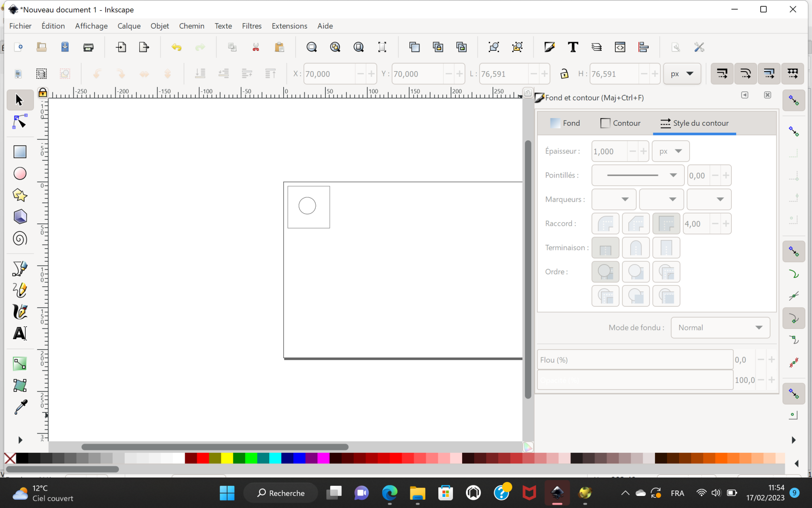Open Align and Distribute icon
Viewport: 812px width, 508px height.
pos(643,47)
